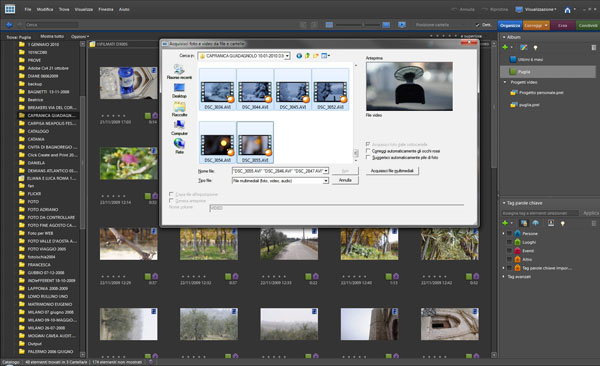Open the view menu dropdown in dialog
Screen dimensions: 600x366
(326, 56)
